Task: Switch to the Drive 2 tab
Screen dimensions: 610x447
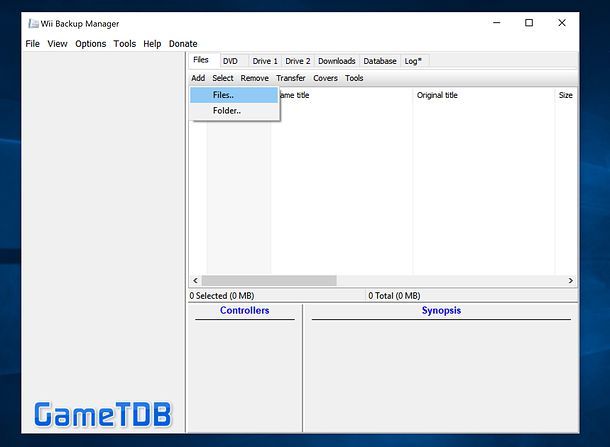Action: 298,61
